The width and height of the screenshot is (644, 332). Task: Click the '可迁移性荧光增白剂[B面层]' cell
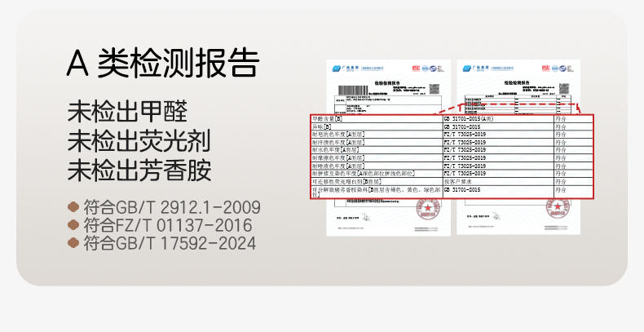pos(377,182)
